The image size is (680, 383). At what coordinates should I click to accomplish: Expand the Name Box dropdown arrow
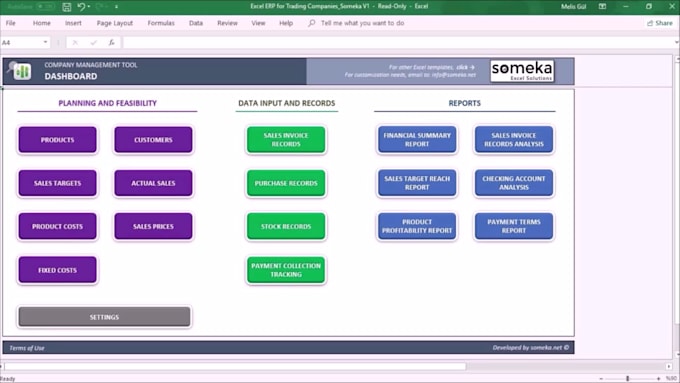[x=46, y=42]
